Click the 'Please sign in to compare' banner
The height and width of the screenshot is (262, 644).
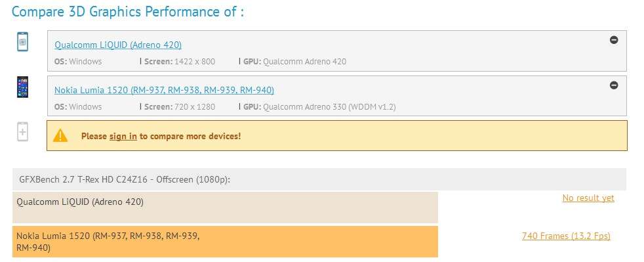click(x=337, y=136)
